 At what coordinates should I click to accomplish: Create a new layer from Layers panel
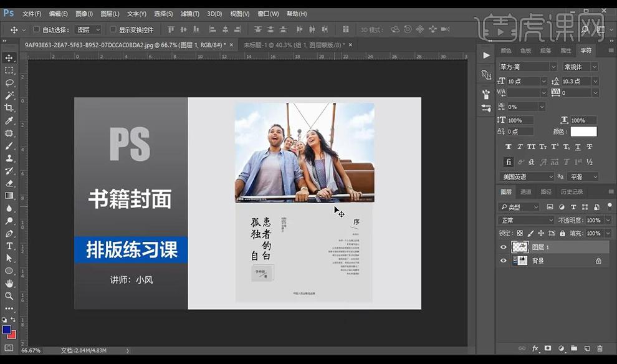click(586, 348)
